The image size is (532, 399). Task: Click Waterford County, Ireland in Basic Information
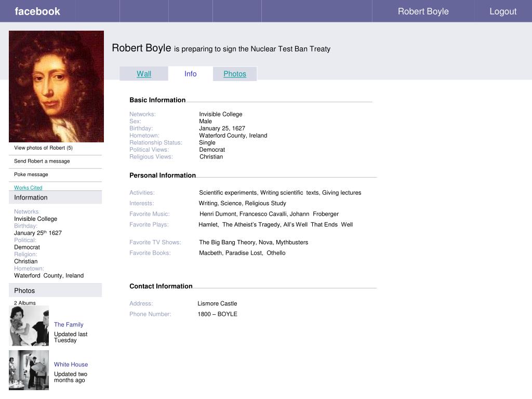233,136
